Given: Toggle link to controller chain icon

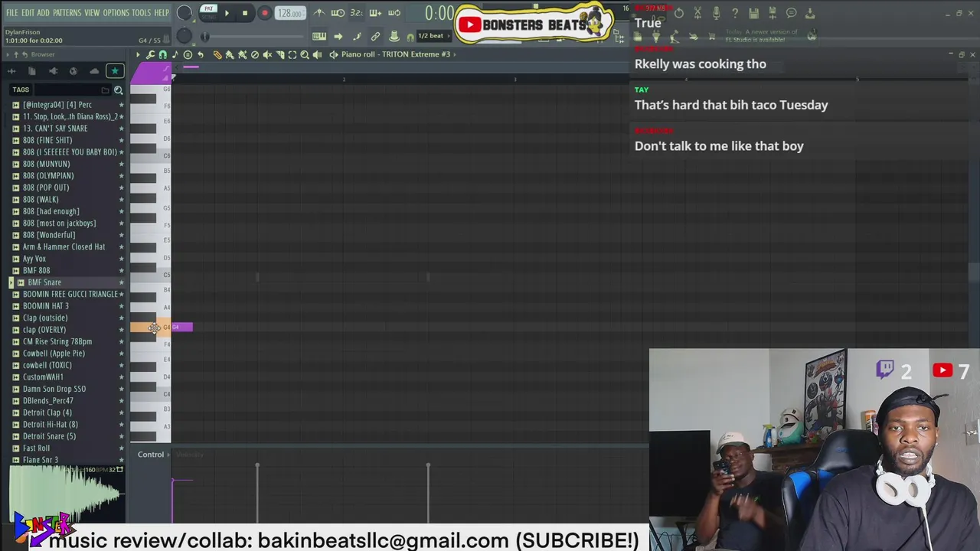Looking at the screenshot, I should tap(375, 36).
